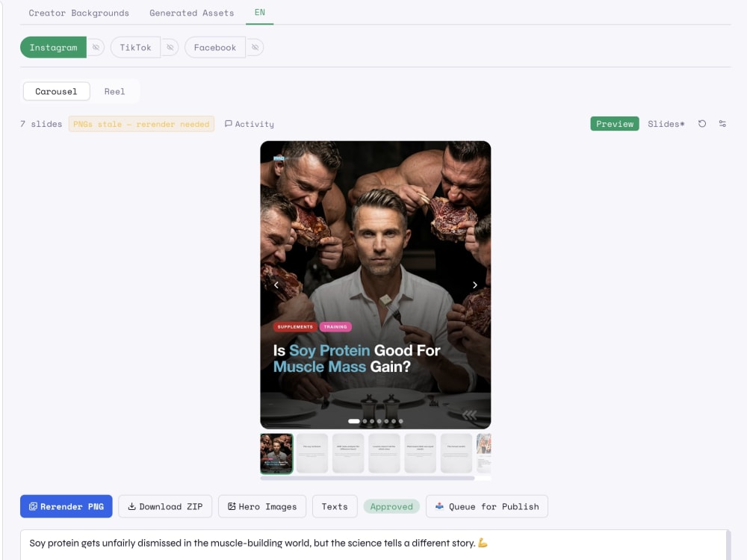Open the sliders settings icon

point(722,124)
